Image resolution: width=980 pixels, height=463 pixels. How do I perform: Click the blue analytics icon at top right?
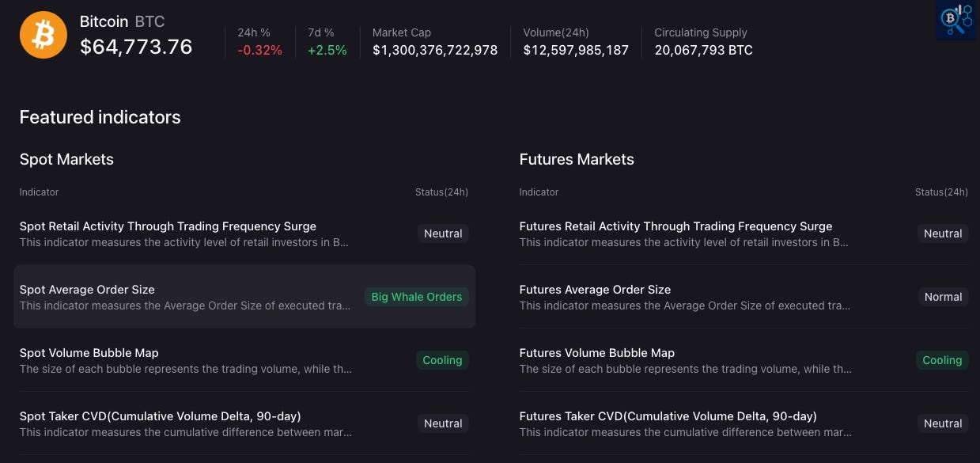pyautogui.click(x=955, y=21)
